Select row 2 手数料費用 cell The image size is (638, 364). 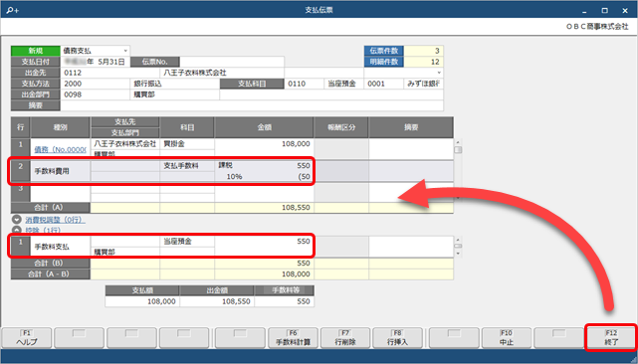(61, 171)
